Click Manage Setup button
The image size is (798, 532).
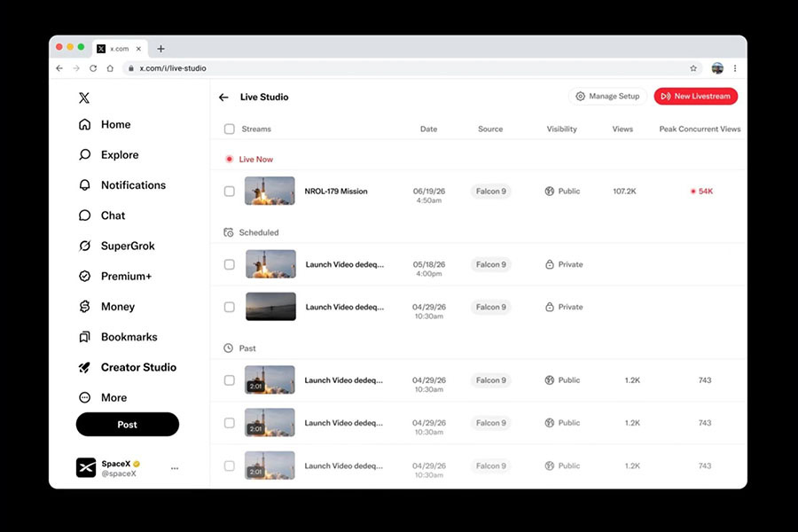pos(607,97)
